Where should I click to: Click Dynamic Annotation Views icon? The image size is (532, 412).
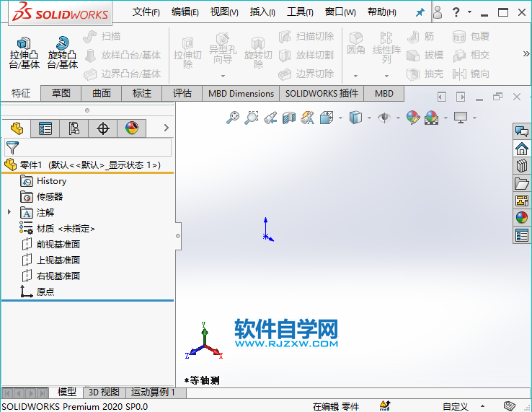307,118
